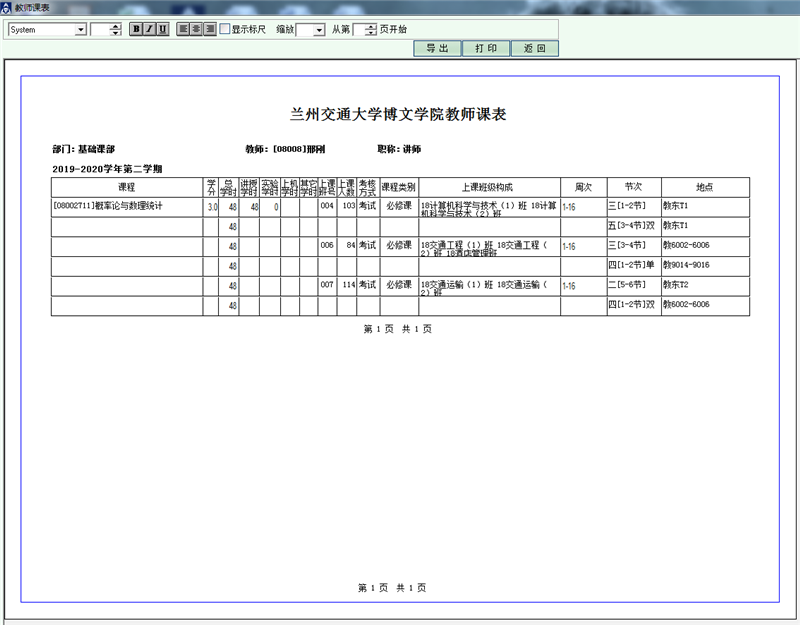The height and width of the screenshot is (625, 800).
Task: Toggle underline formatting button
Action: 162,29
